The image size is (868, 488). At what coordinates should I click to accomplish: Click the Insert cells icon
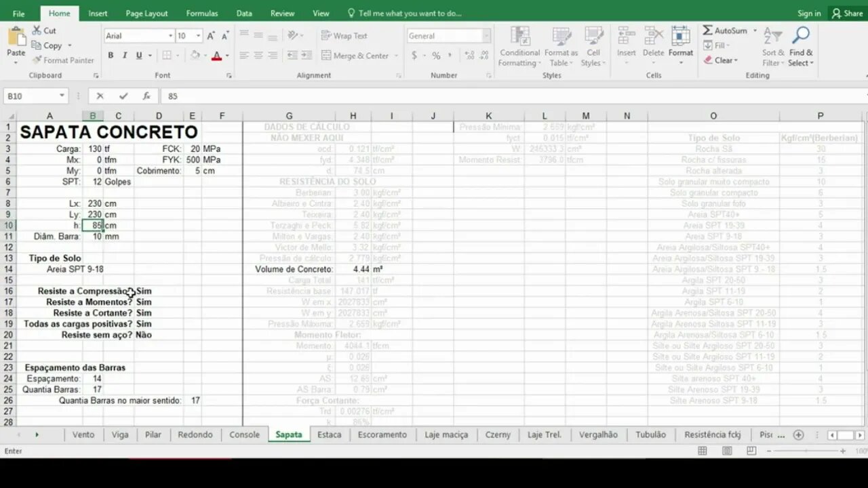[626, 37]
